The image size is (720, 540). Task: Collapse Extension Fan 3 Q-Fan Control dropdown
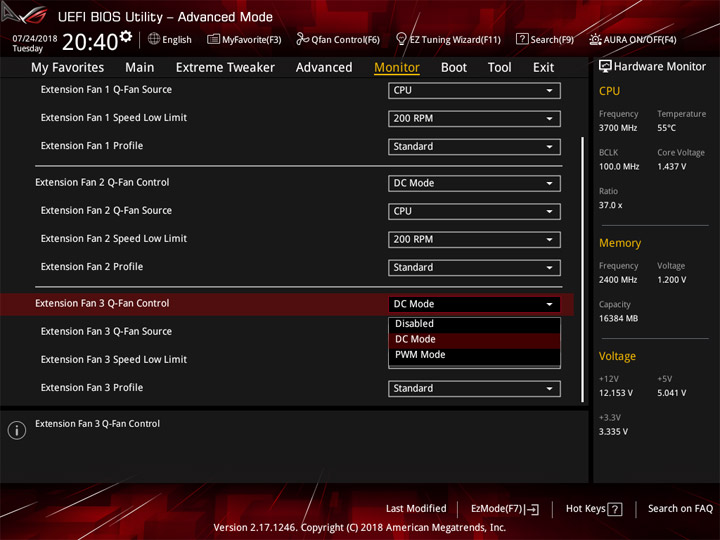coord(474,304)
